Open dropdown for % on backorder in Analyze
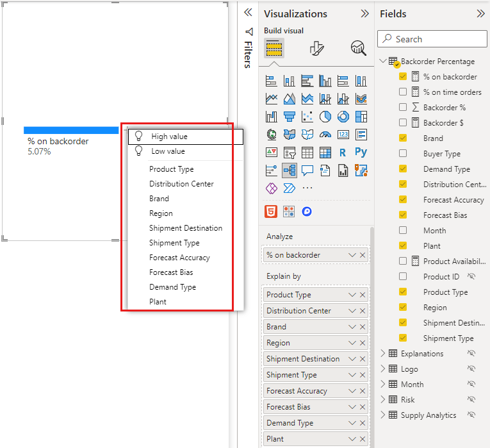This screenshot has height=448, width=490. coord(352,255)
